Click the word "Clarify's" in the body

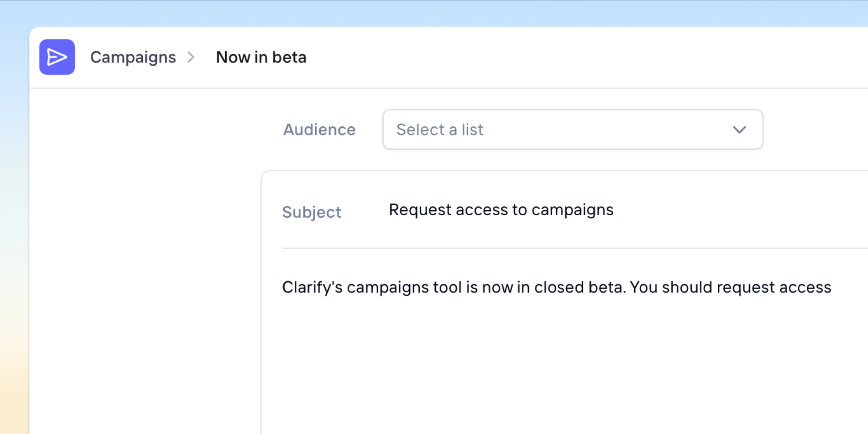[312, 287]
